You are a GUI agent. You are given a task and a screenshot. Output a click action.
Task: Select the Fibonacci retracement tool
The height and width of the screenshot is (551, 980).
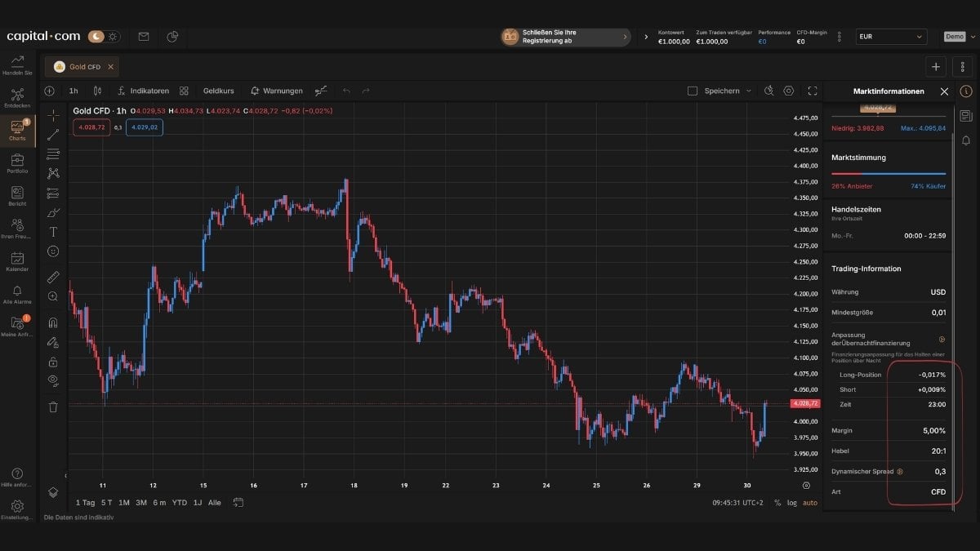click(53, 153)
